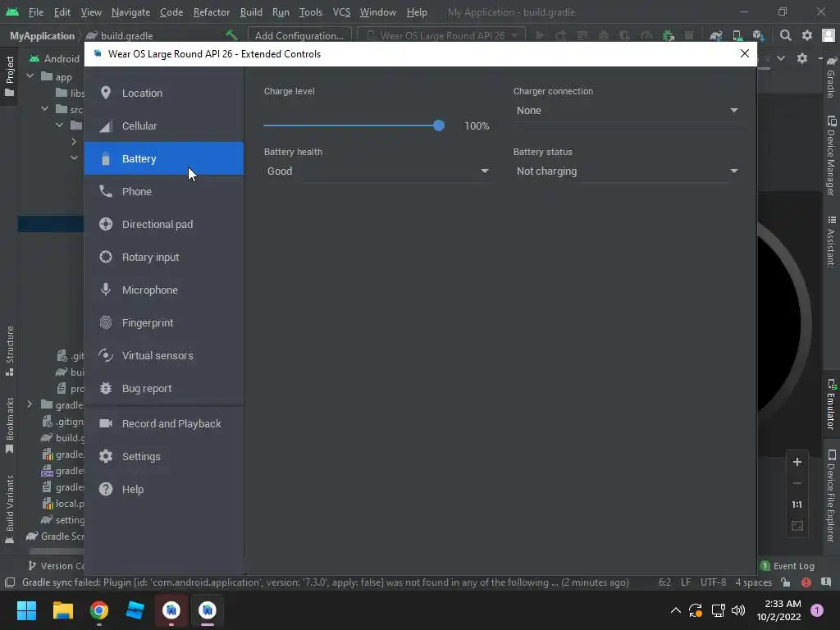Open Device Manager toolbar icon

(x=737, y=35)
